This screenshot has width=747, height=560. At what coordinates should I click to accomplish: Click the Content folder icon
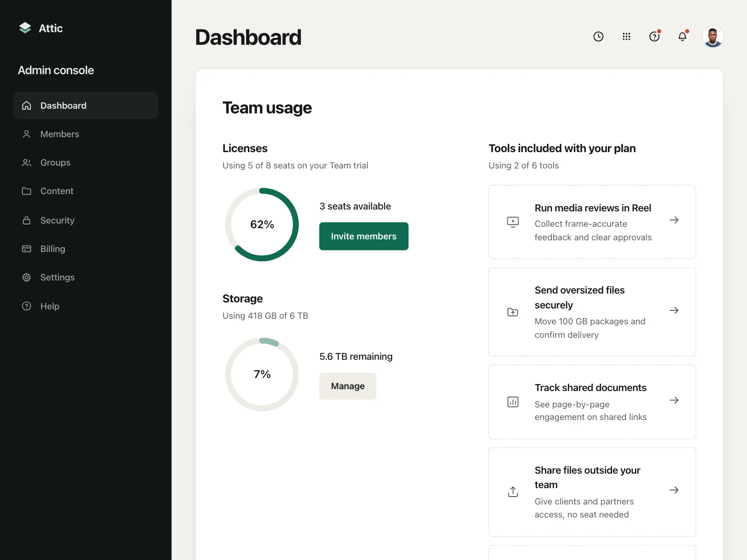(27, 191)
